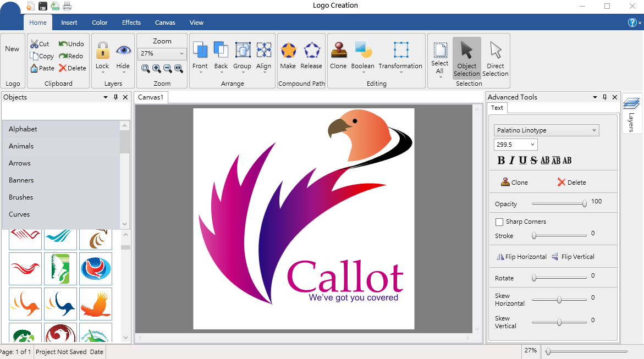Click the Clone stamp in Editing
Screen dimensions: 644x359
click(338, 56)
